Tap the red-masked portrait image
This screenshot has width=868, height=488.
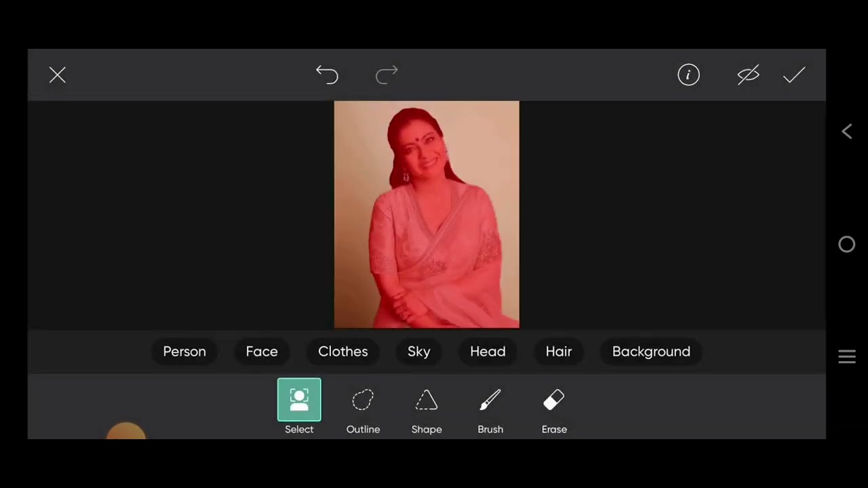point(427,214)
